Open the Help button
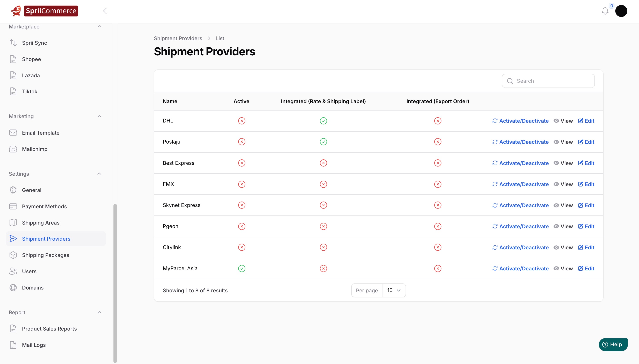This screenshot has width=639, height=364. [613, 344]
